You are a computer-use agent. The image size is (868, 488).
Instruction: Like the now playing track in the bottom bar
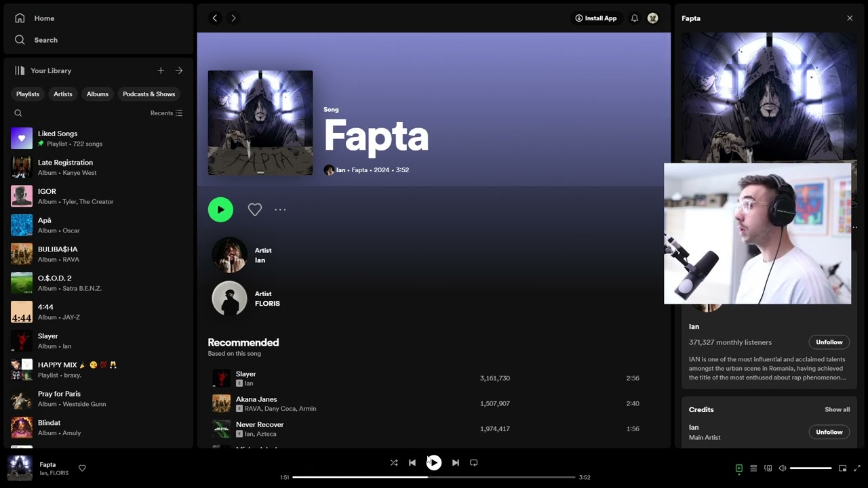tap(82, 468)
